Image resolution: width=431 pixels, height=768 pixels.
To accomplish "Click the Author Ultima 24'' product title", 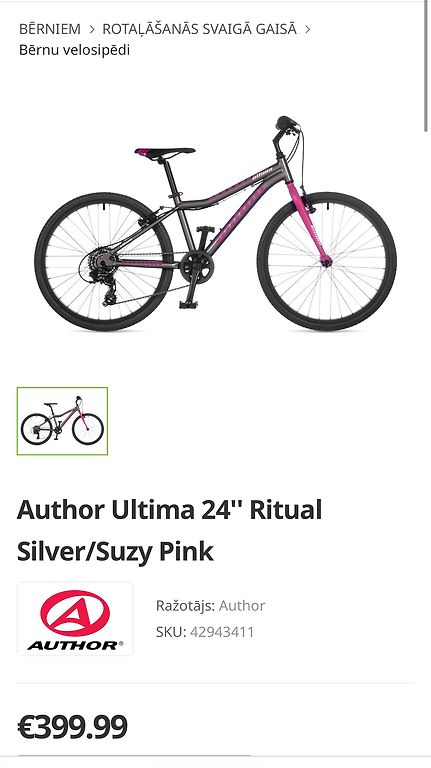I will click(169, 530).
